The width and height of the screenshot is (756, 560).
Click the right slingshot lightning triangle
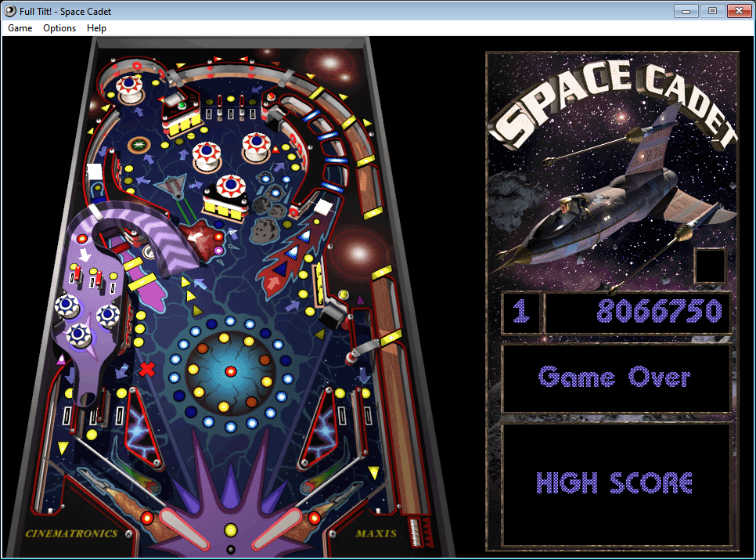pyautogui.click(x=319, y=429)
